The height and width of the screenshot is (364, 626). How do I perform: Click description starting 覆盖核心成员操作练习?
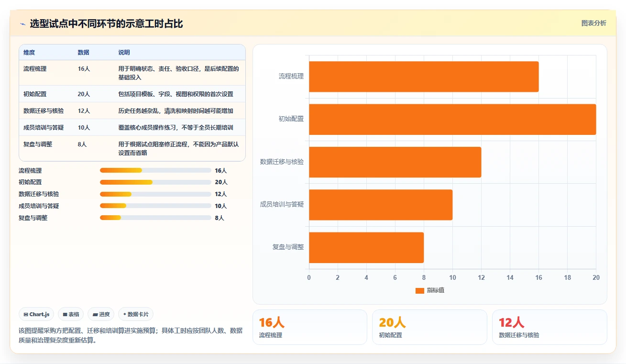point(176,128)
